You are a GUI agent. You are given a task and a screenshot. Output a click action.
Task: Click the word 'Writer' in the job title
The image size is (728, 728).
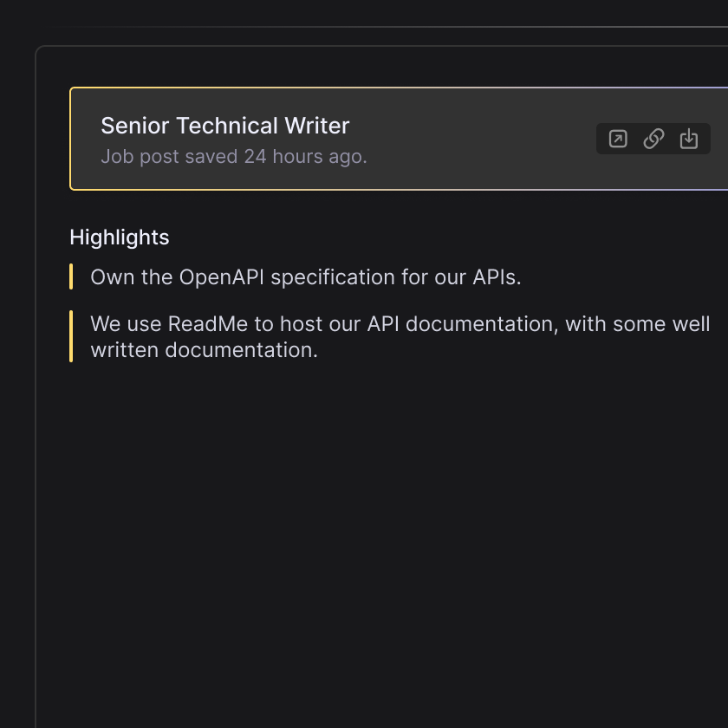pyautogui.click(x=316, y=126)
